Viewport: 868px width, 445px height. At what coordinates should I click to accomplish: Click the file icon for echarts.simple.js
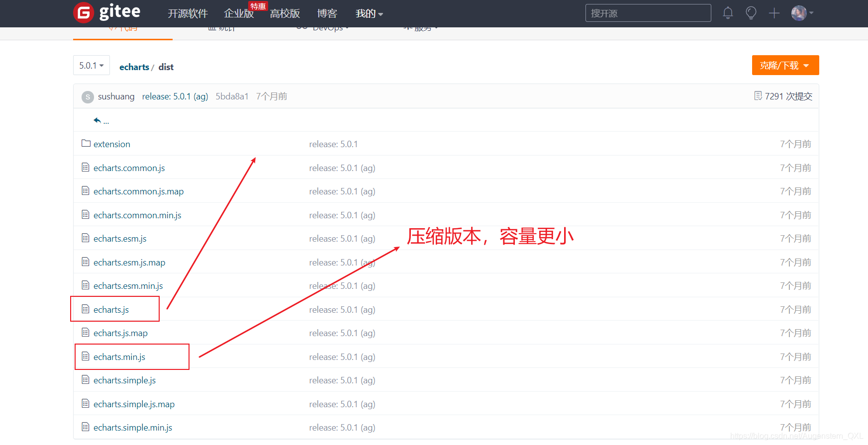[x=86, y=379]
